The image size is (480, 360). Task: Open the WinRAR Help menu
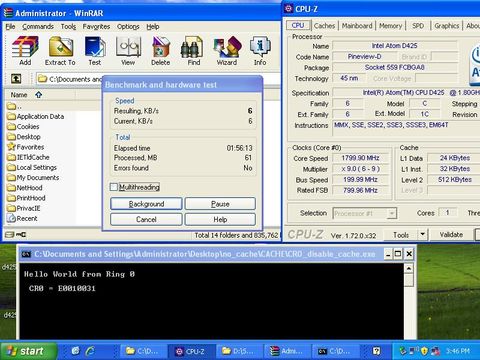pos(153,27)
